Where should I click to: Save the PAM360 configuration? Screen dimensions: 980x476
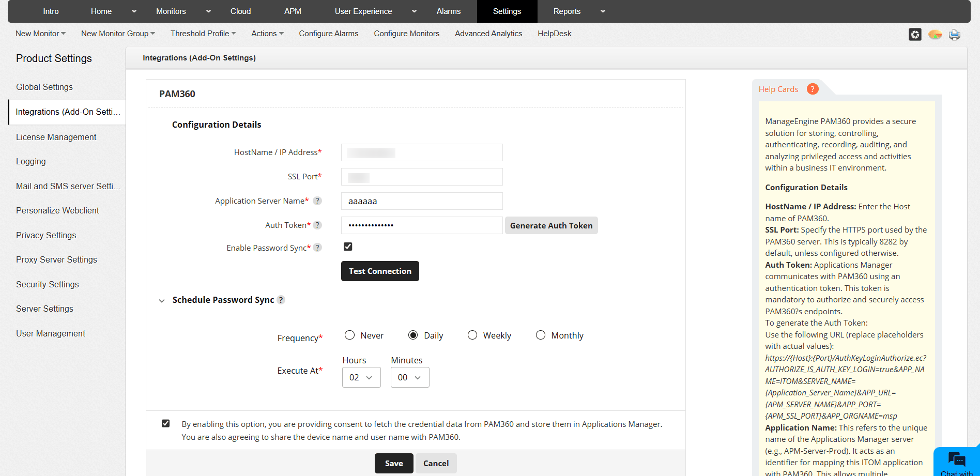(x=394, y=463)
